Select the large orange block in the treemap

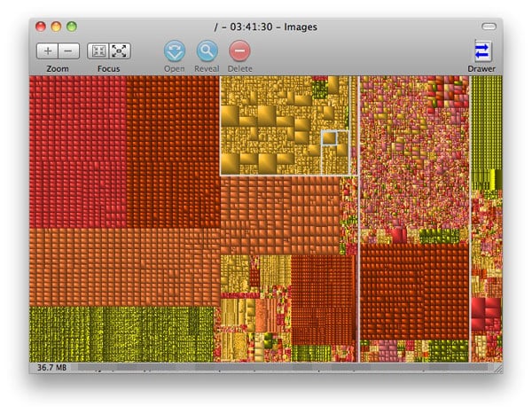click(125, 267)
